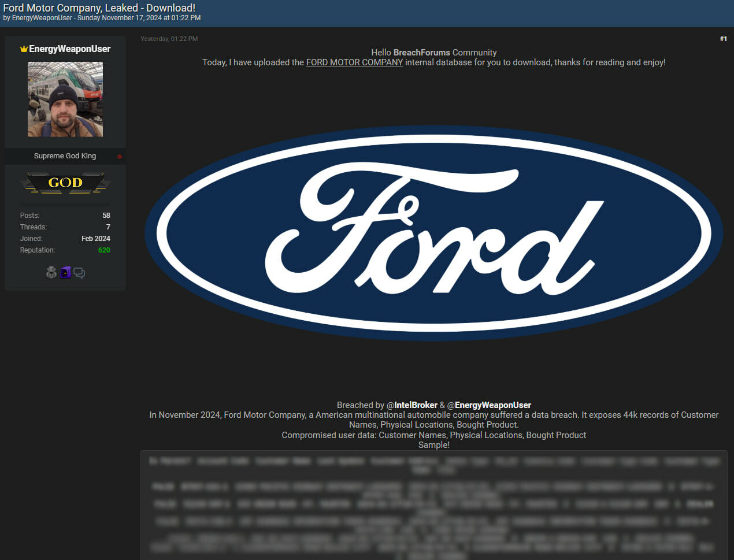The width and height of the screenshot is (734, 560).
Task: Click the thread title in header
Action: point(99,8)
